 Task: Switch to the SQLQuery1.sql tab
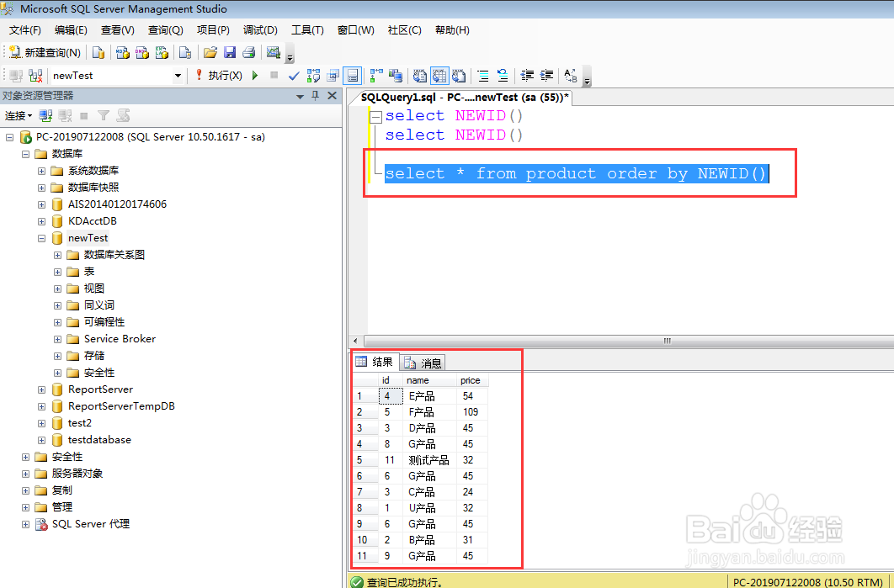pos(465,98)
